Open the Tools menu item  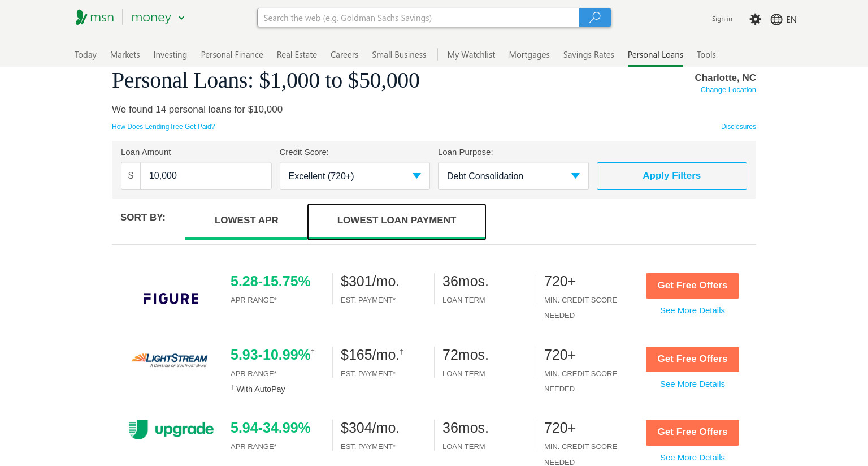[706, 55]
